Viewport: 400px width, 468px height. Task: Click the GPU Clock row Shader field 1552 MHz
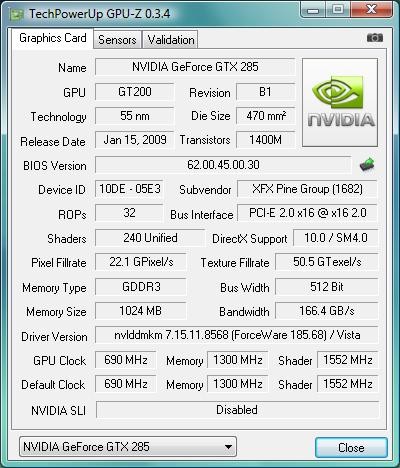(x=348, y=360)
